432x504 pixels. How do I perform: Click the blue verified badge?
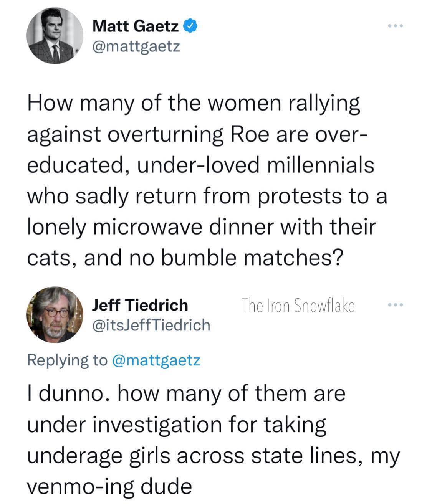[x=191, y=26]
